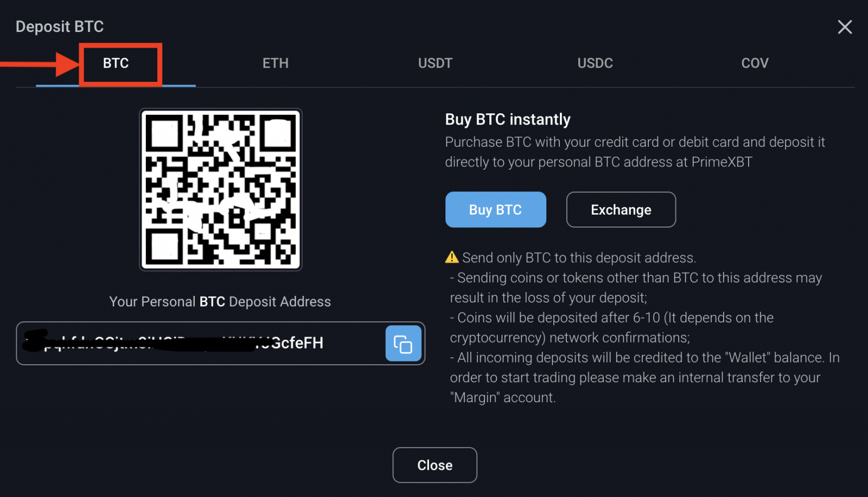The image size is (868, 497).
Task: Click the BTC deposit QR code
Action: coord(220,190)
